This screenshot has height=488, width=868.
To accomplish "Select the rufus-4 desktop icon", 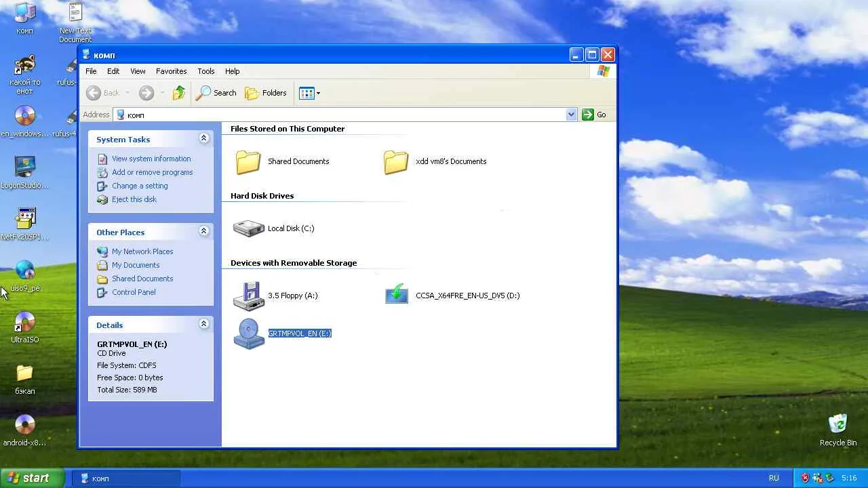I will 66,122.
